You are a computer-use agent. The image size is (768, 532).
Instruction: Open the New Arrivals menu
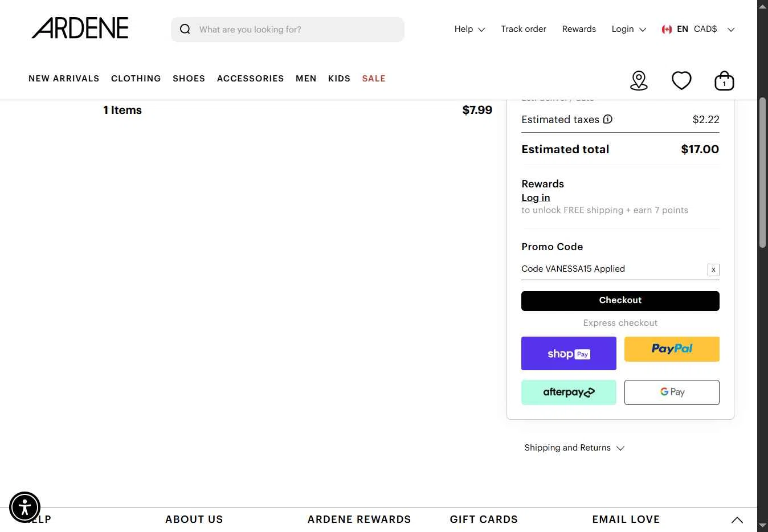click(x=64, y=79)
